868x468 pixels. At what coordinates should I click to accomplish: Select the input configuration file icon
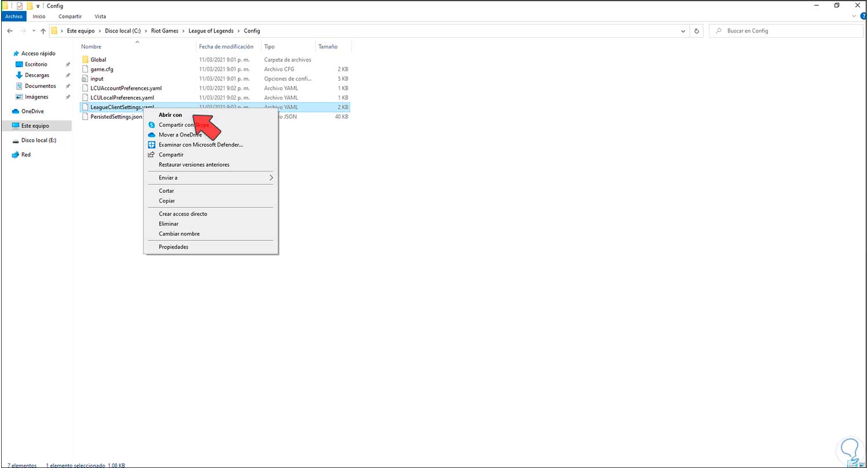85,79
